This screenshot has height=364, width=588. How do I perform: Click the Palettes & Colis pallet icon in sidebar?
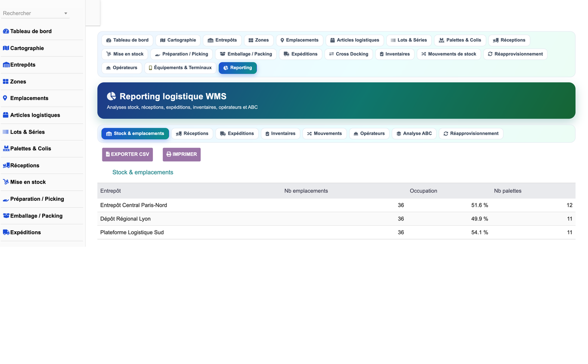coord(6,148)
